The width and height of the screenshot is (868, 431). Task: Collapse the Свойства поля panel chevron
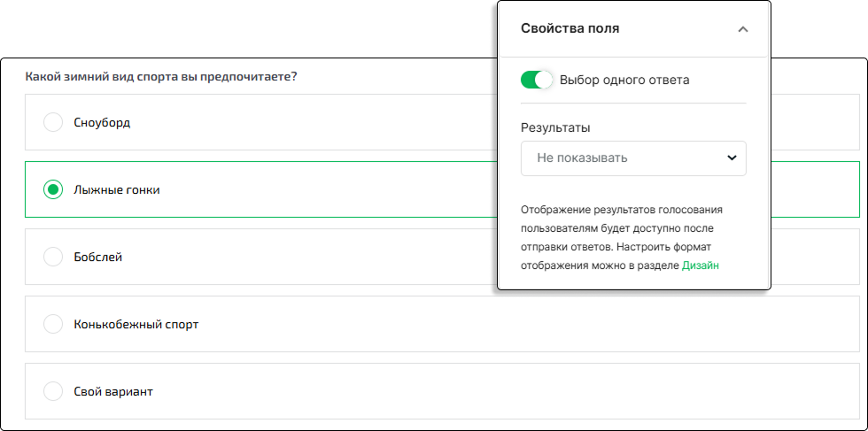point(743,29)
